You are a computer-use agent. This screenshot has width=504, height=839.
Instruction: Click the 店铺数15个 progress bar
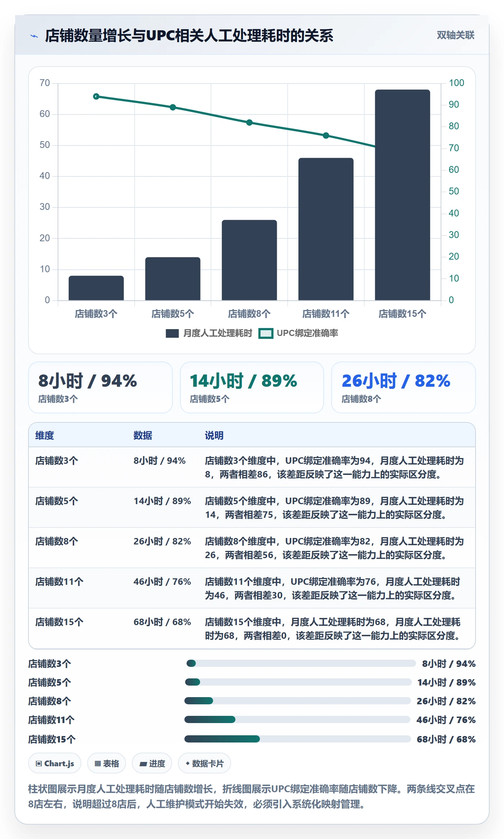[298, 739]
